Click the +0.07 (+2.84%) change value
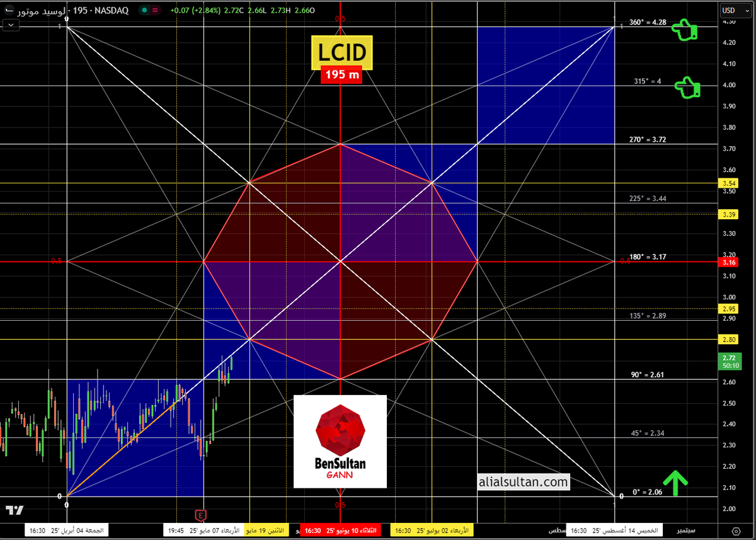Screen dimensions: 756x540 coord(194,11)
